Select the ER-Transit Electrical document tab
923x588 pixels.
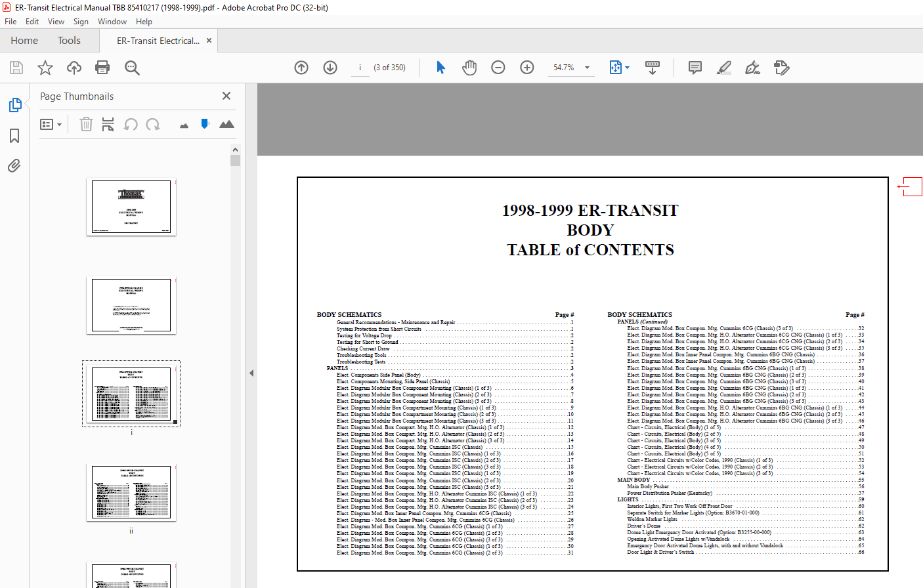coord(158,41)
